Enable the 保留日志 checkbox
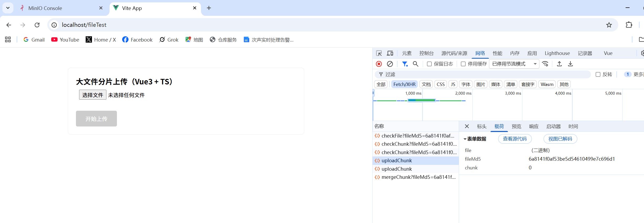This screenshot has height=223, width=644. click(x=429, y=64)
